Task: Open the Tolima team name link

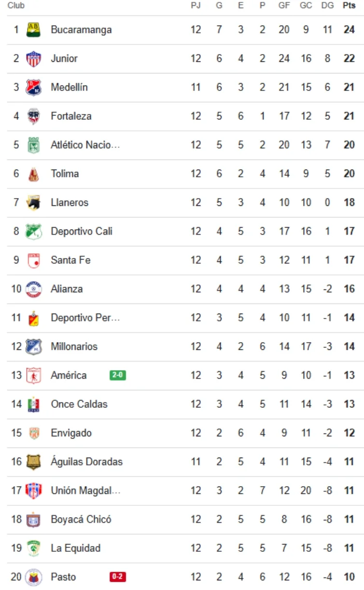Action: point(65,173)
